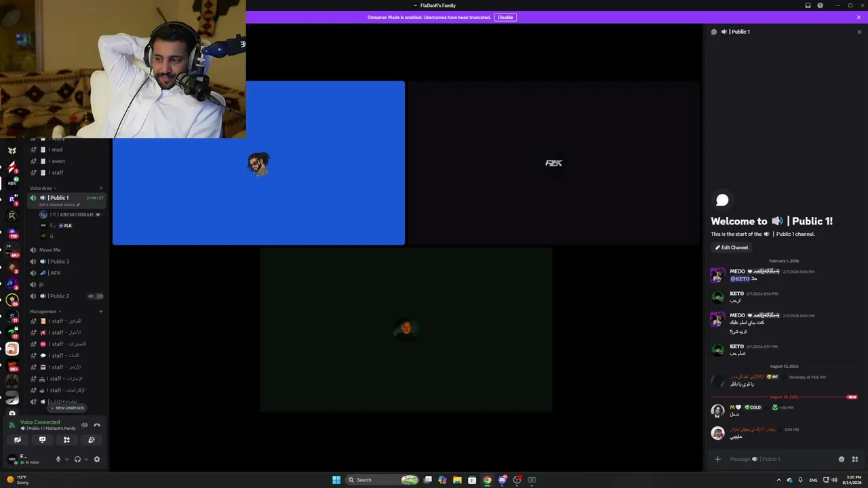Image resolution: width=868 pixels, height=488 pixels.
Task: Disable Streamer Mode in the purple banner
Action: pos(505,17)
